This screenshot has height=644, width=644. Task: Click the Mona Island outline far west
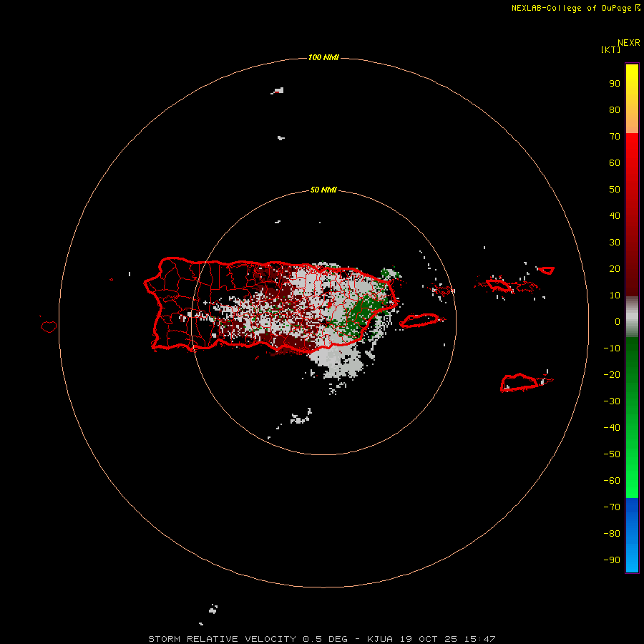[x=49, y=326]
